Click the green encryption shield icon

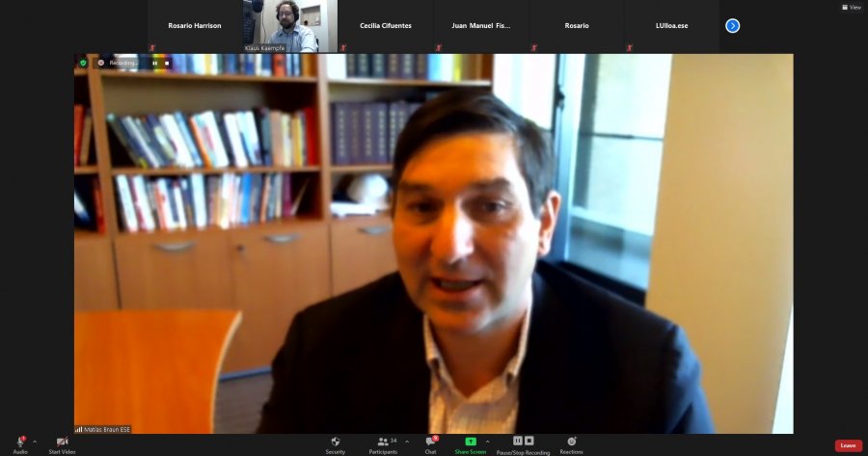tap(83, 63)
